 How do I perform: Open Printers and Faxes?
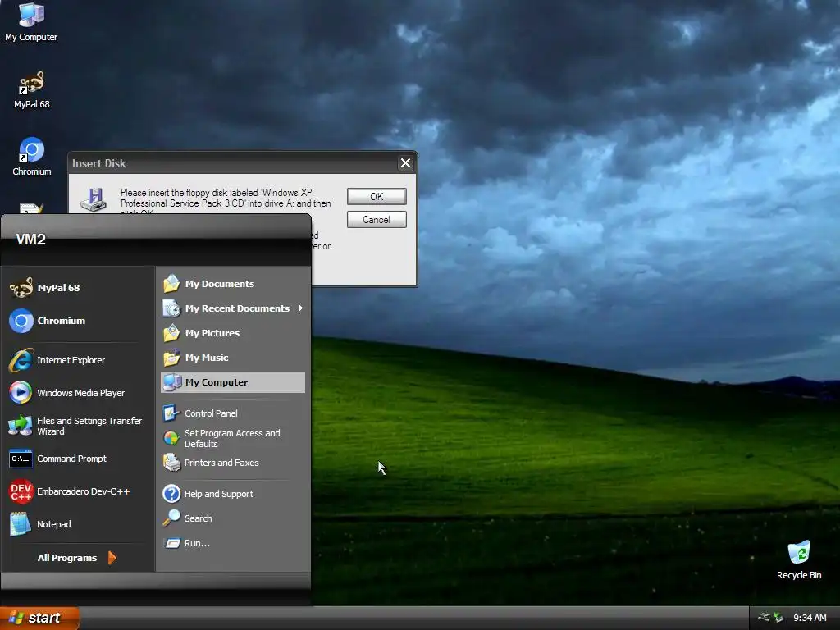pyautogui.click(x=232, y=463)
